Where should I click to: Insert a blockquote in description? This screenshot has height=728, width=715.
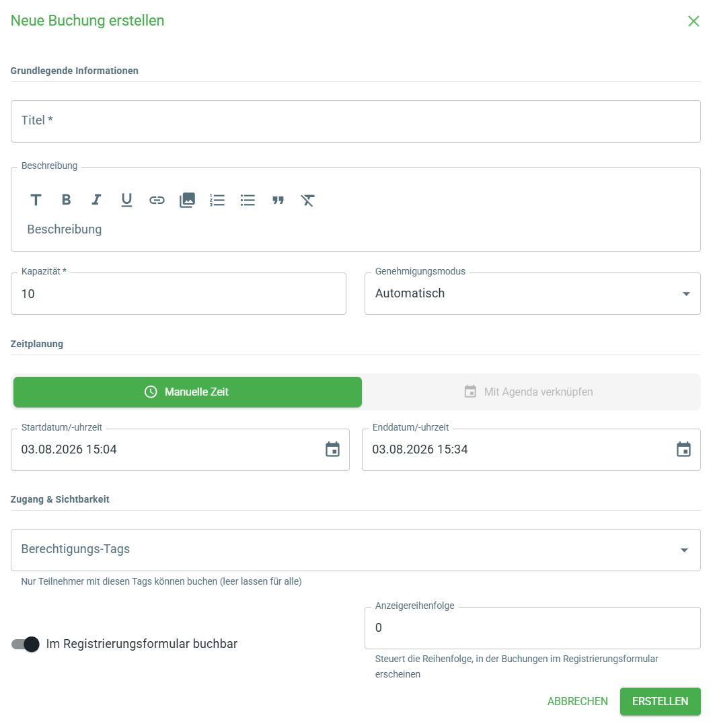278,200
